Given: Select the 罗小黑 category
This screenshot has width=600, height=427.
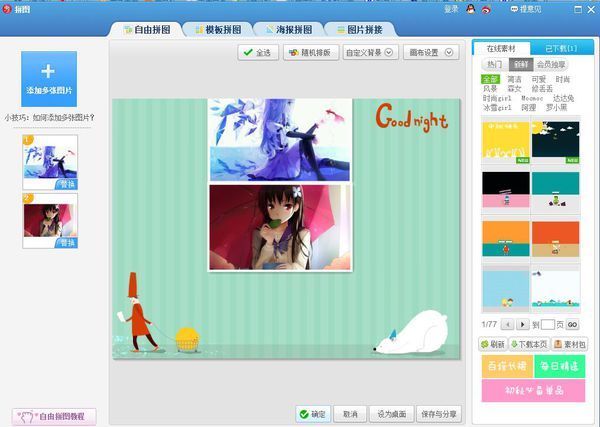Looking at the screenshot, I should tap(557, 108).
